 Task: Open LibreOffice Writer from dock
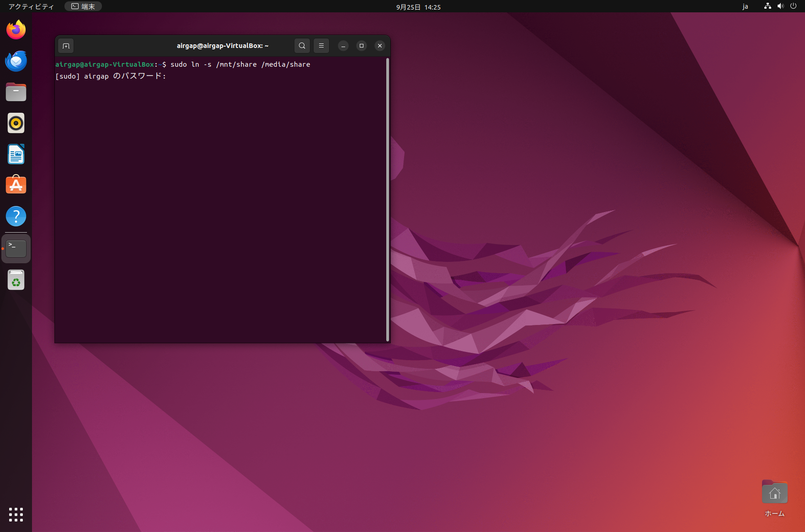(16, 154)
